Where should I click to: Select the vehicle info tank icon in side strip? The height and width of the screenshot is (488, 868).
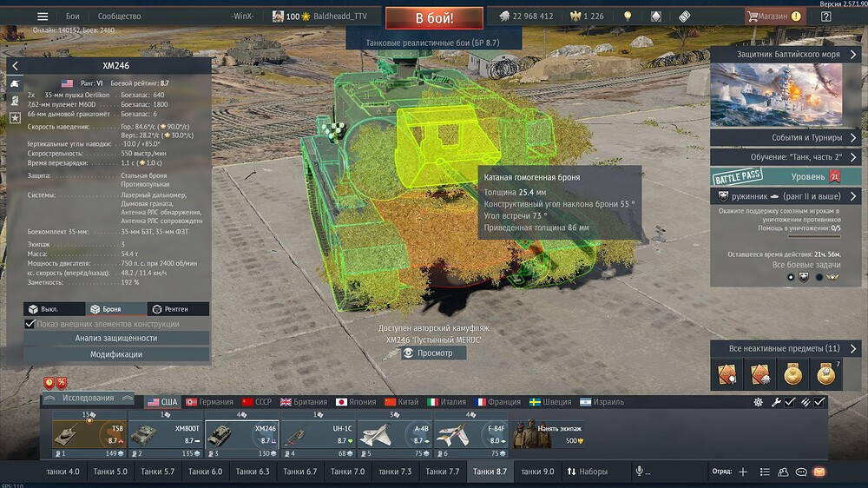tap(15, 83)
